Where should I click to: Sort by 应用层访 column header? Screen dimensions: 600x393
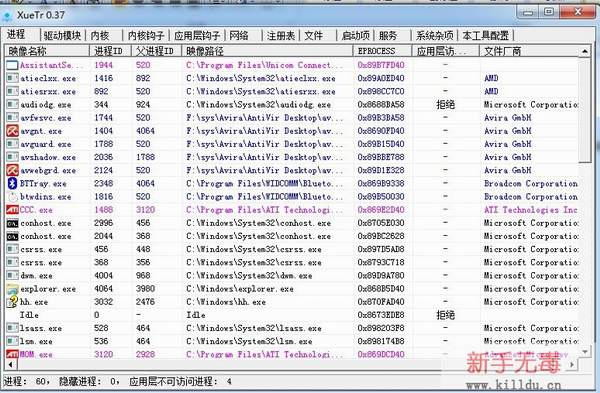(445, 51)
